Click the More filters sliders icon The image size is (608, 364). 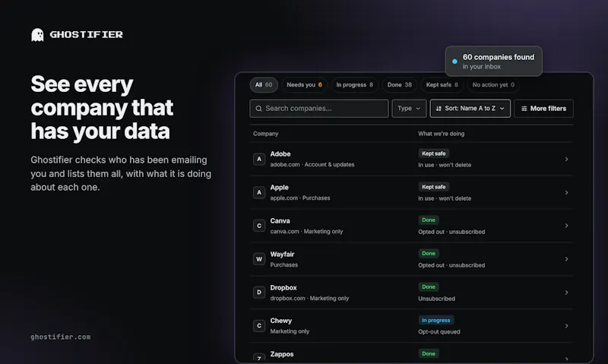point(524,109)
